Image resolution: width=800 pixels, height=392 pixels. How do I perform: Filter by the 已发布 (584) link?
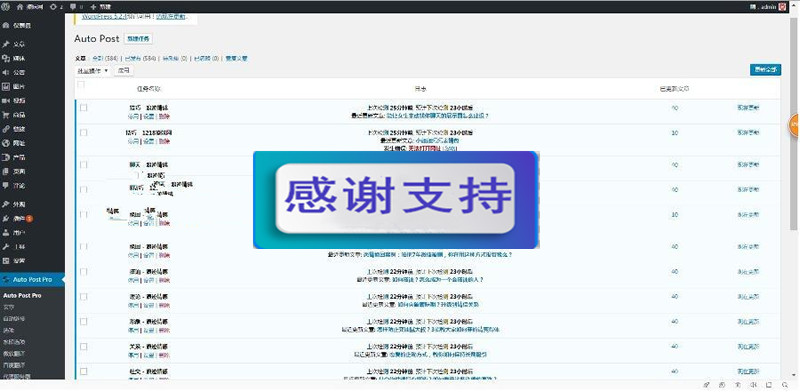141,59
